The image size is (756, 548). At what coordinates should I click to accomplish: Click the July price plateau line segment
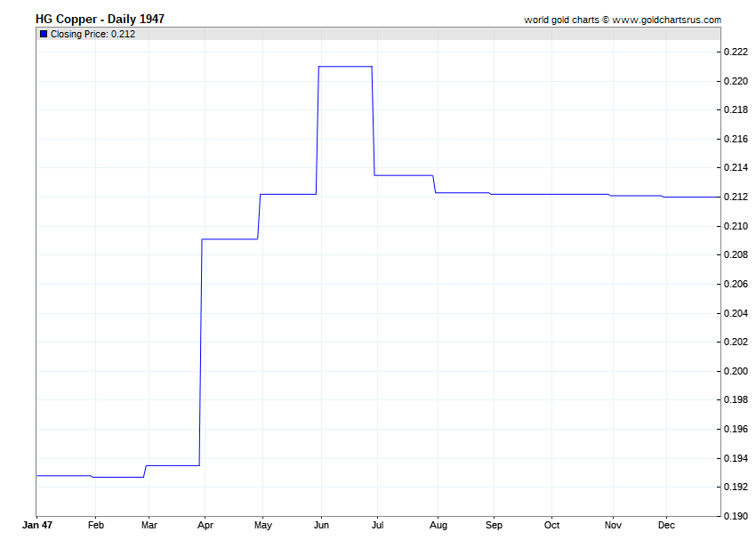pos(404,175)
